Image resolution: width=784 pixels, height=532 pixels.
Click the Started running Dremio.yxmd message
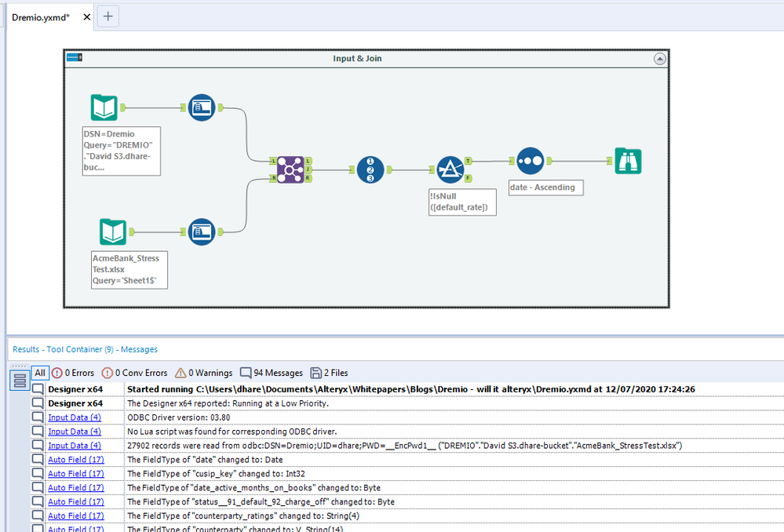click(411, 389)
